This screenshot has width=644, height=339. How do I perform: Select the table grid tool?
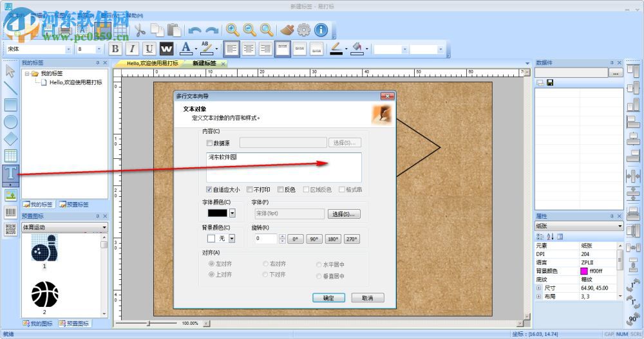pyautogui.click(x=11, y=156)
